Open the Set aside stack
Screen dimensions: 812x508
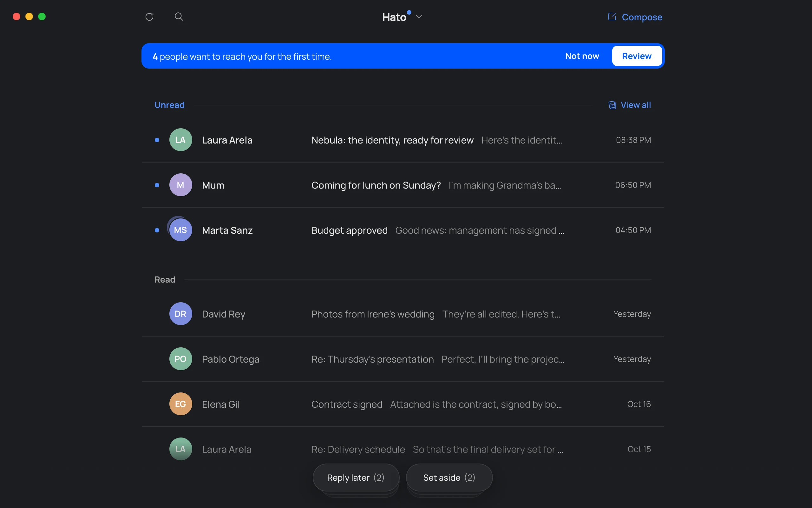tap(449, 478)
